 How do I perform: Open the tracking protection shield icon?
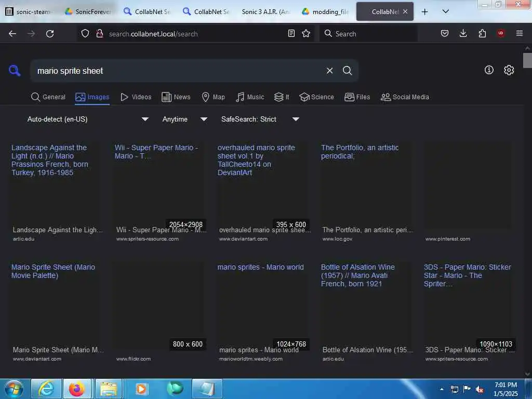[x=85, y=34]
